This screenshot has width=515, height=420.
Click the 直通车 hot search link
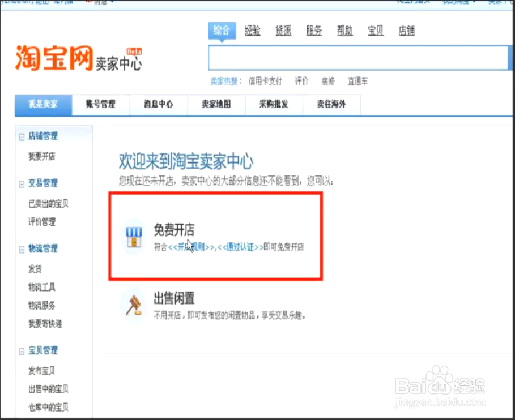(357, 81)
